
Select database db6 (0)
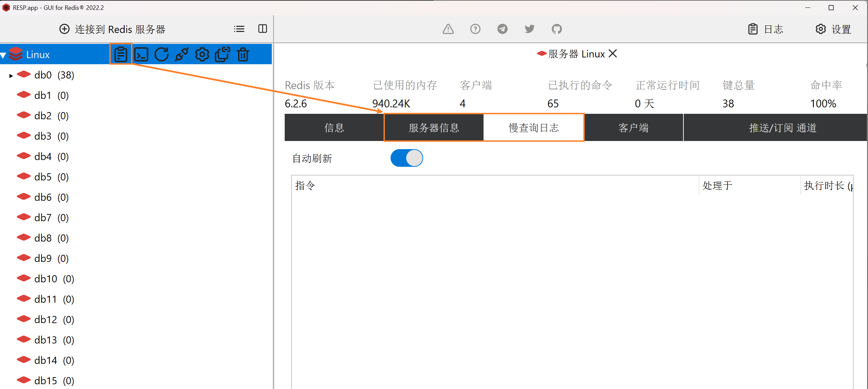52,197
